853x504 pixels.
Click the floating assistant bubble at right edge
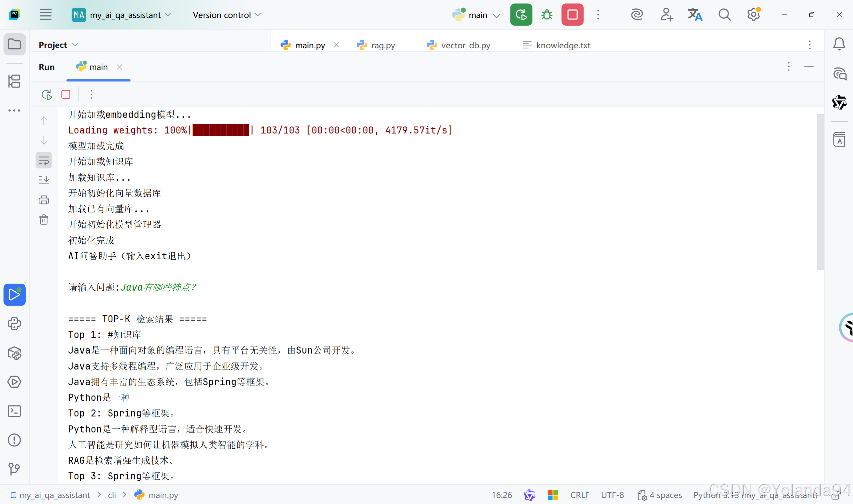click(846, 327)
